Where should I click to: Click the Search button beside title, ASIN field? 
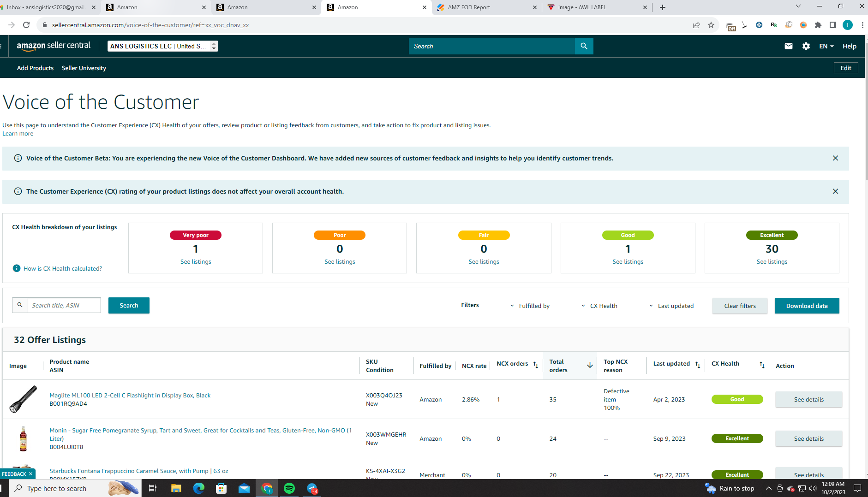pos(129,305)
